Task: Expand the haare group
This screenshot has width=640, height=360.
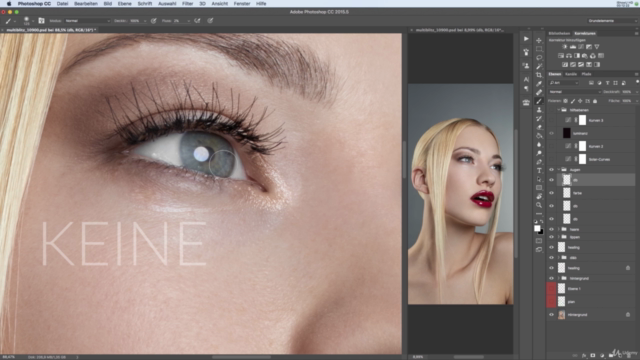Action: 558,229
